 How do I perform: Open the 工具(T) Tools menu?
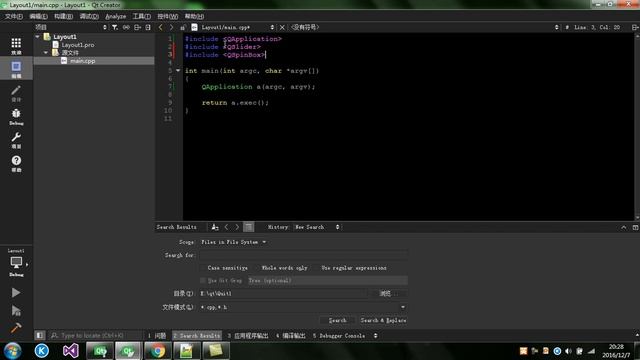142,16
